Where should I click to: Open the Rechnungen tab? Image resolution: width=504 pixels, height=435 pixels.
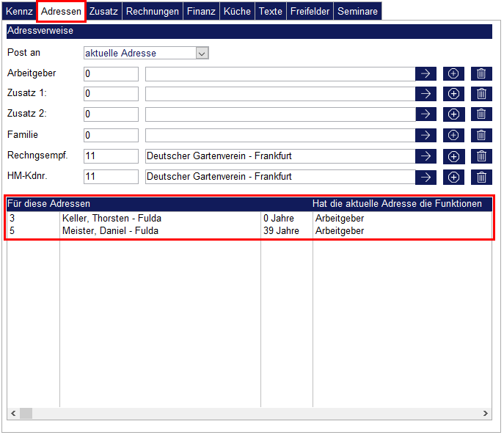pyautogui.click(x=152, y=12)
